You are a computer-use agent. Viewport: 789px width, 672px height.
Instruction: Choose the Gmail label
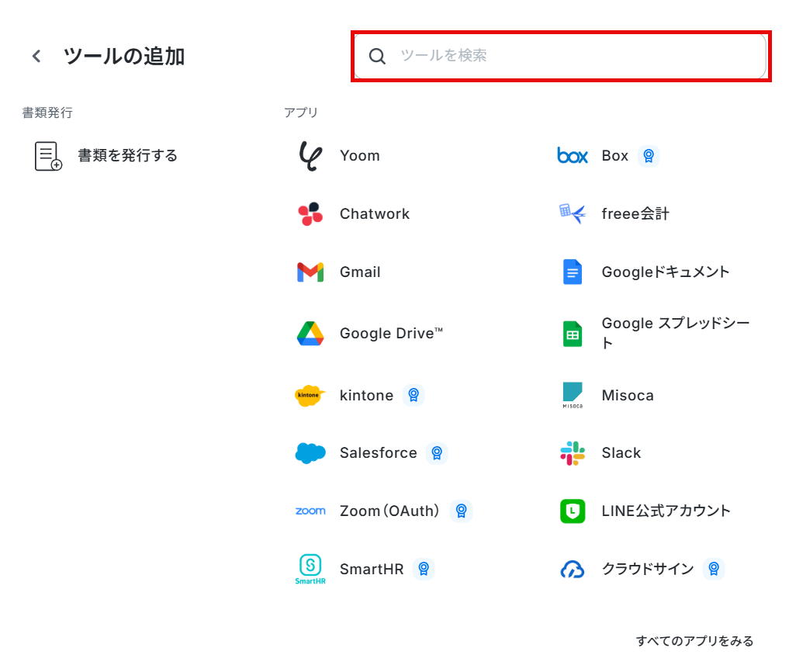pos(360,272)
